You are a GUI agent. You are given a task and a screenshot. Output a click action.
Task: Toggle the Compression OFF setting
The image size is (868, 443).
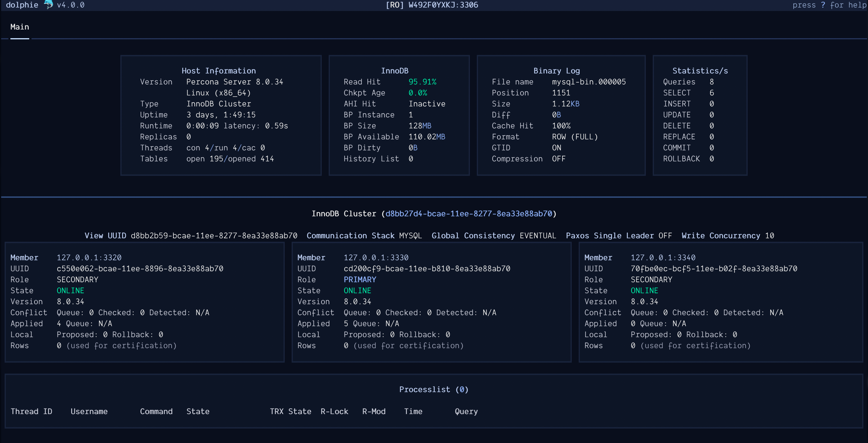tap(559, 159)
